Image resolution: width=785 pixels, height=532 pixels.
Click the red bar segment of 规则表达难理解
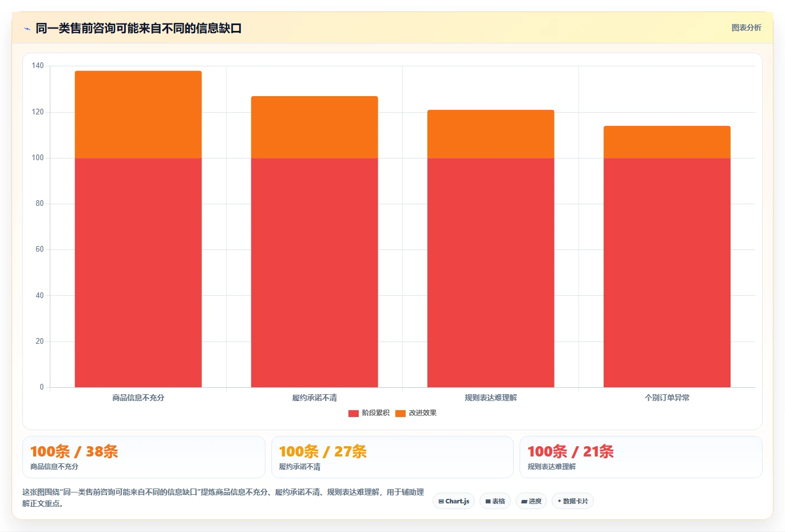click(x=491, y=272)
